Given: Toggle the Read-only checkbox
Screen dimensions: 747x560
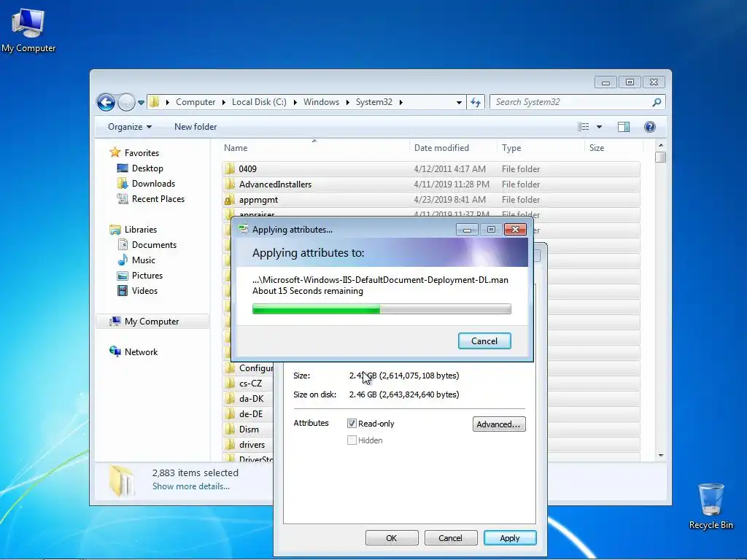Looking at the screenshot, I should (352, 424).
